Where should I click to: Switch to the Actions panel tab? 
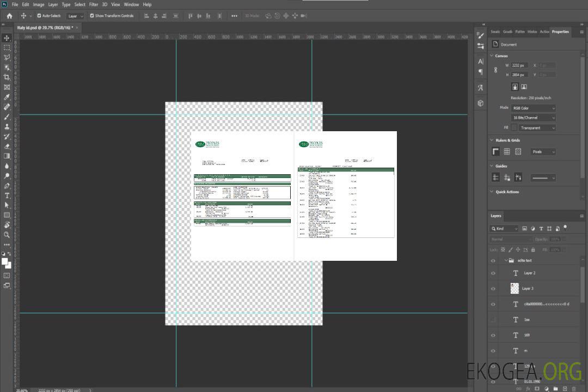tap(544, 32)
